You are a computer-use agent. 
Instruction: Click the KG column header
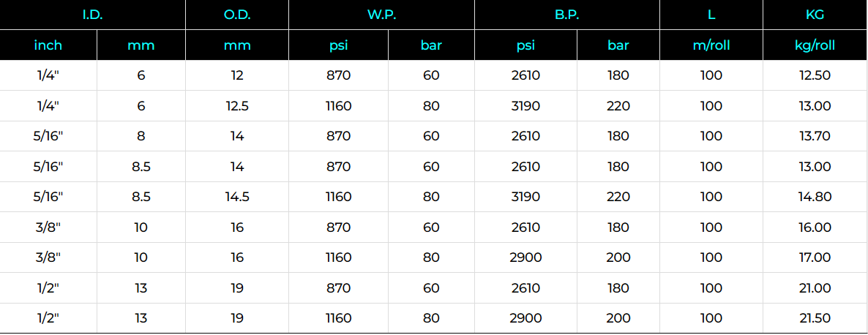(x=815, y=15)
